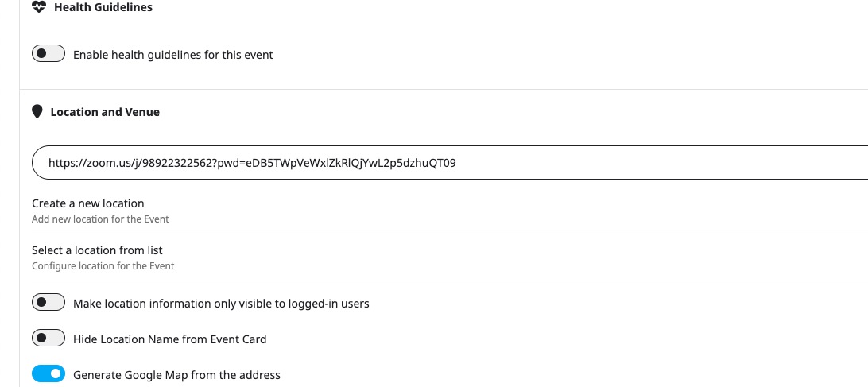Disable Generate Google Map from the address switch
The image size is (868, 387).
pos(48,373)
